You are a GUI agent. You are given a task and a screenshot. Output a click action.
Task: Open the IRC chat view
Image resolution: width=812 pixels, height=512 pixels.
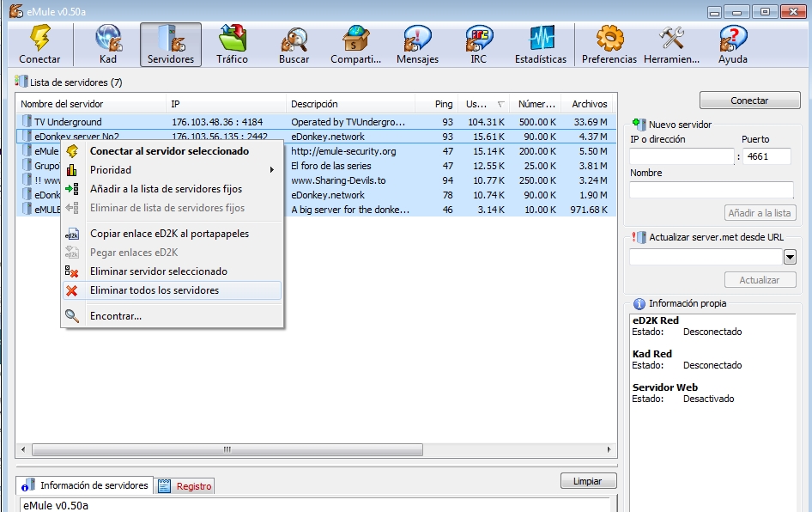tap(479, 45)
